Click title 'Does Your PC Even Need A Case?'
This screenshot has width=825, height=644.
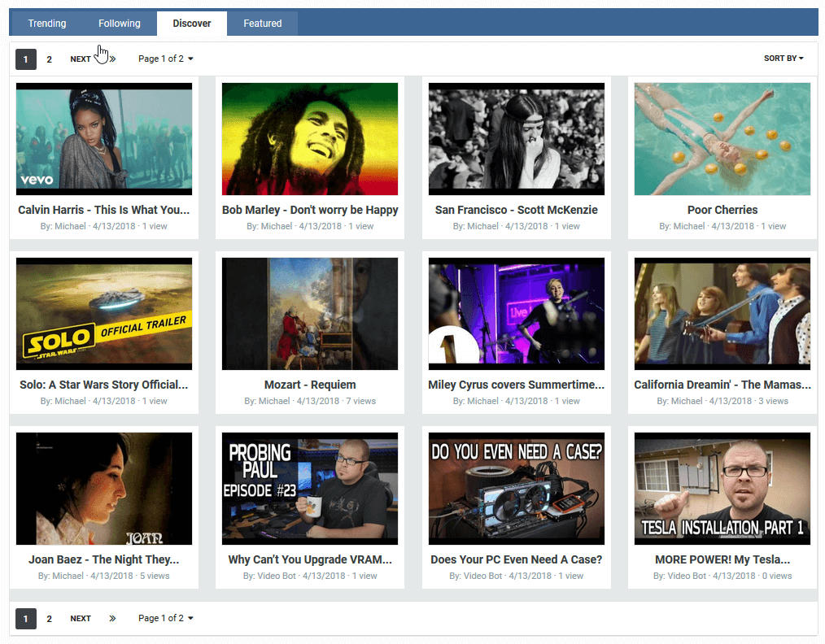tap(516, 559)
